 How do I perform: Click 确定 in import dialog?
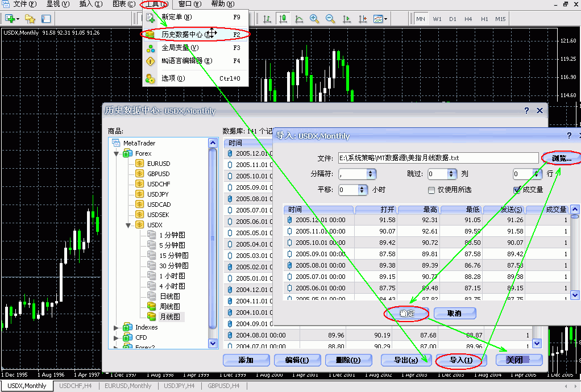(x=407, y=314)
